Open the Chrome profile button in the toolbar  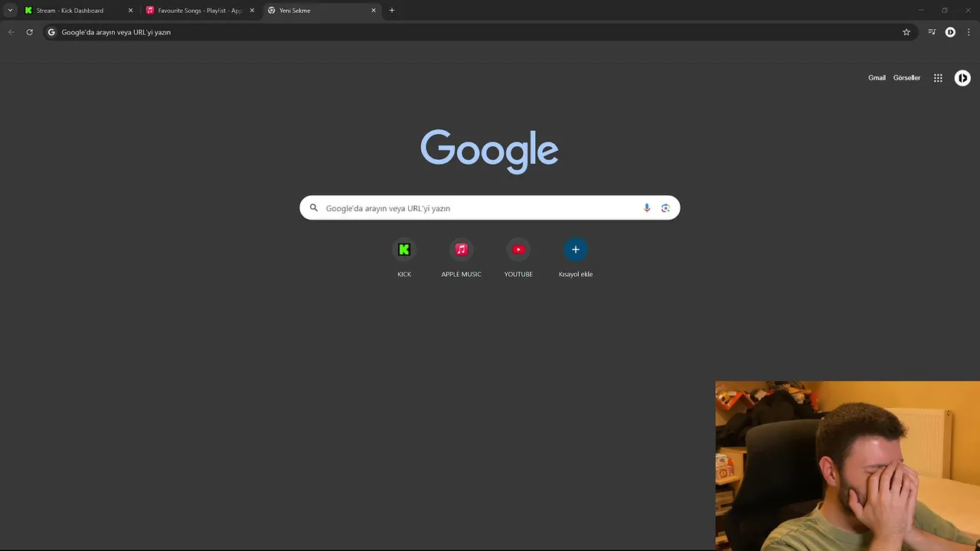click(x=950, y=32)
